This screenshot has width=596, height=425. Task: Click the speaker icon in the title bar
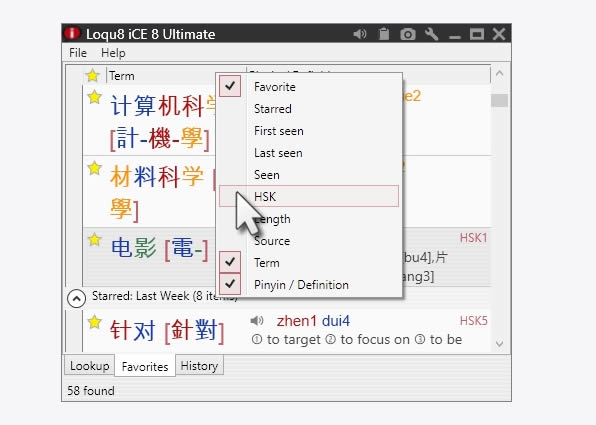pos(360,34)
